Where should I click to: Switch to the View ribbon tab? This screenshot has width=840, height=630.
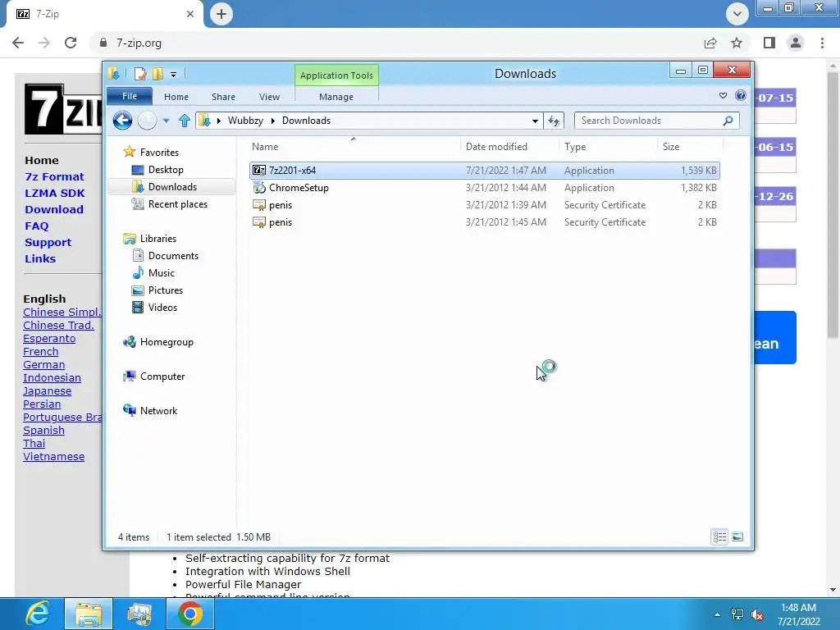[269, 97]
